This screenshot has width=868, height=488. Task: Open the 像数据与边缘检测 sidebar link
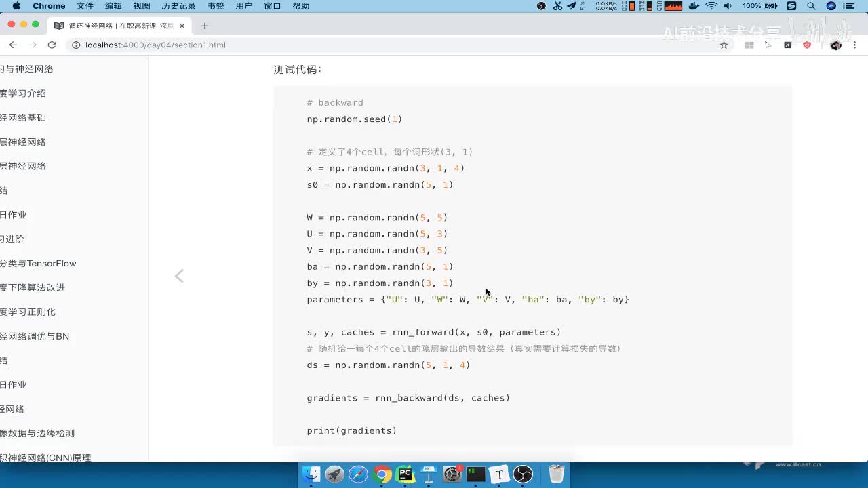[37, 434]
